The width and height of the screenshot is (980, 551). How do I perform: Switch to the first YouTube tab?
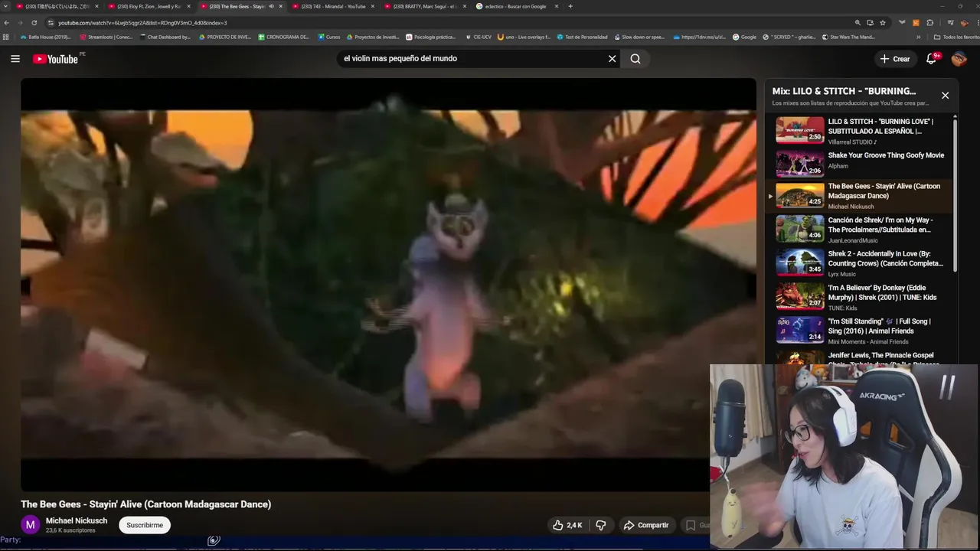(56, 6)
